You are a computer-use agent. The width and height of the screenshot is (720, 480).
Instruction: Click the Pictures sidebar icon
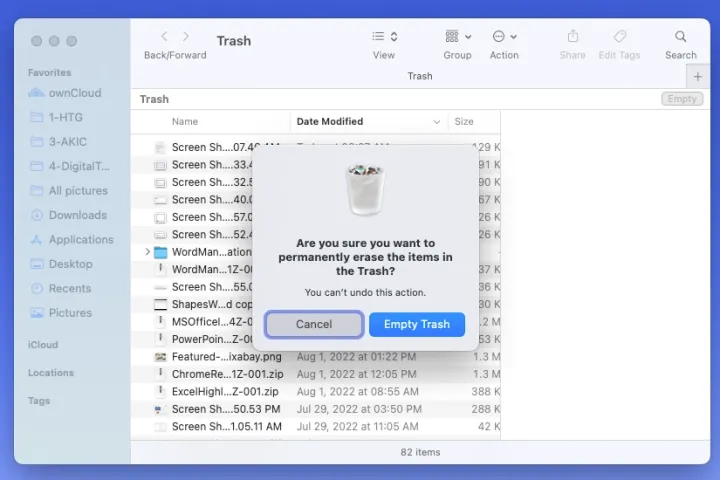[37, 313]
